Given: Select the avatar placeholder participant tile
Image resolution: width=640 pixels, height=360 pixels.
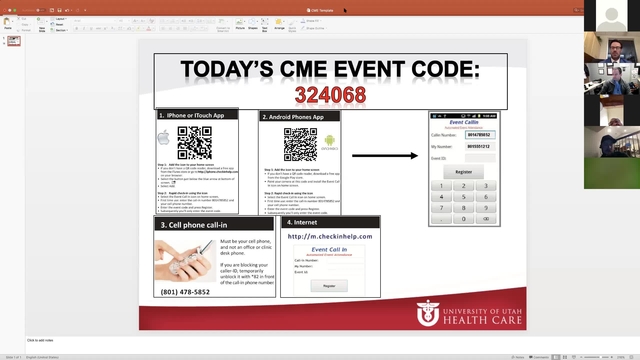Looking at the screenshot, I should point(612,16).
